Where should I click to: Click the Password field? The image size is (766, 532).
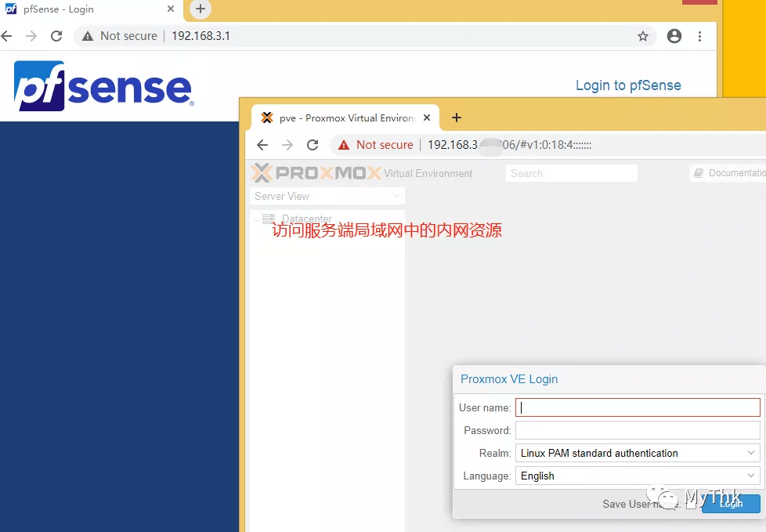pos(638,430)
